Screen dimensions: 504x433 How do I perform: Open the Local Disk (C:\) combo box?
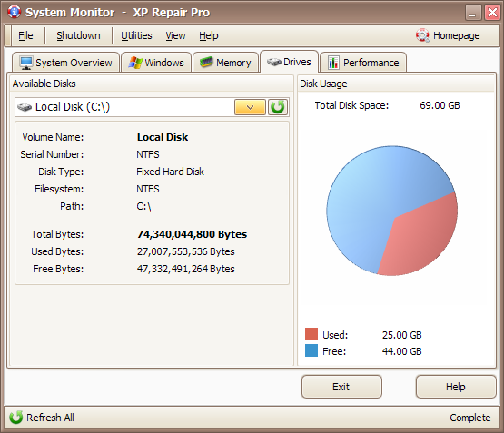(x=152, y=107)
